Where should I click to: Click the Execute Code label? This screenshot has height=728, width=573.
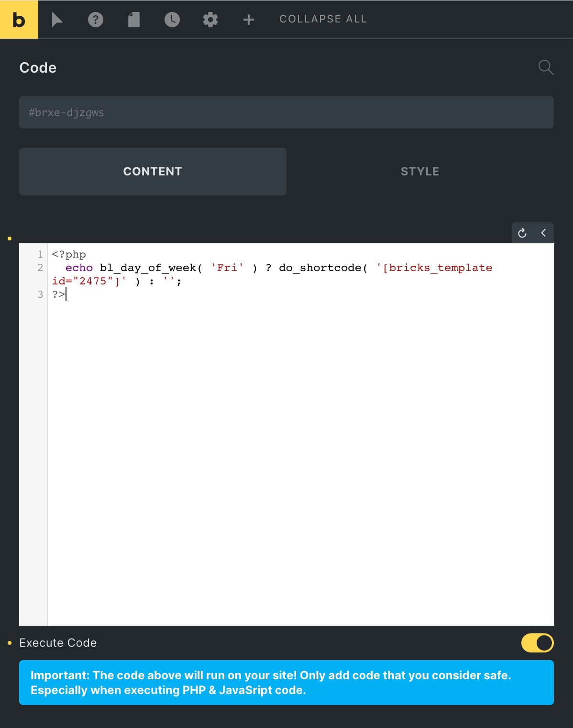coord(58,643)
